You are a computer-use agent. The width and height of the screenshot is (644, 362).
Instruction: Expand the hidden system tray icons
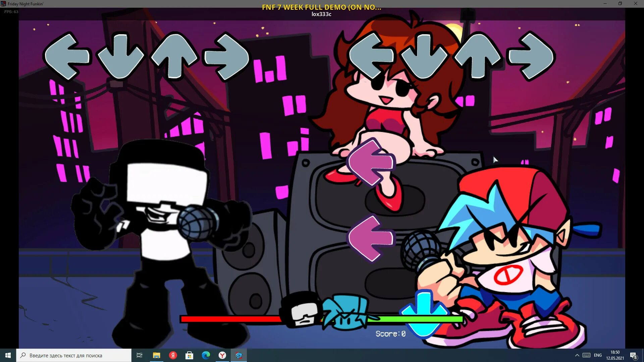(577, 355)
